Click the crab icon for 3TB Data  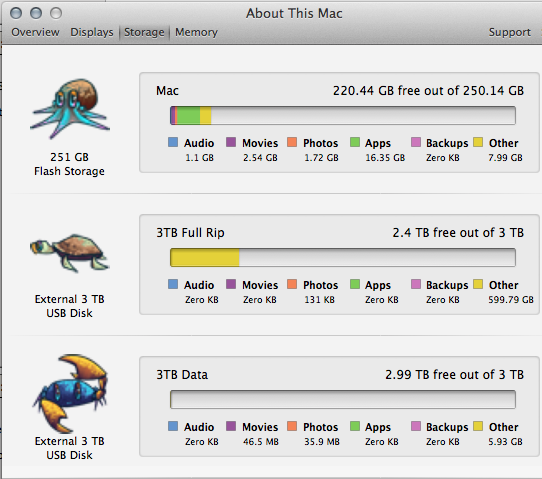71,393
